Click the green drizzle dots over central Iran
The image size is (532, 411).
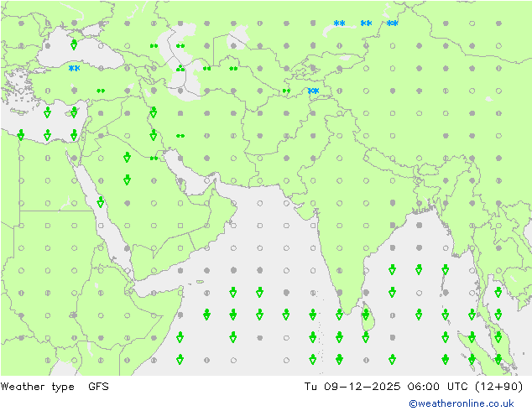point(180,136)
